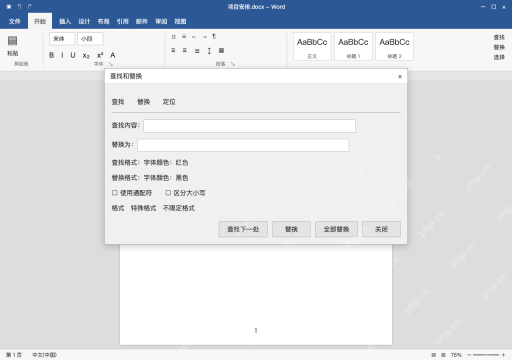Screen dimensions: 512x360
Task: Switch to the 视图 ribbon tab
Action: coord(180,21)
